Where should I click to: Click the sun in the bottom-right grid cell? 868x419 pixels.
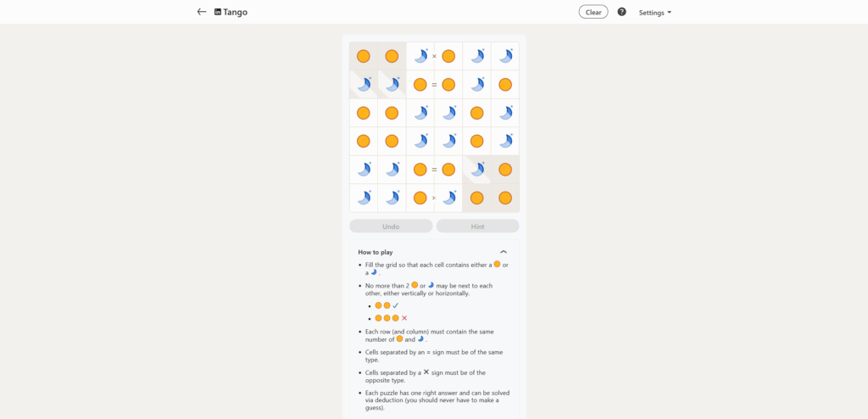(x=505, y=198)
